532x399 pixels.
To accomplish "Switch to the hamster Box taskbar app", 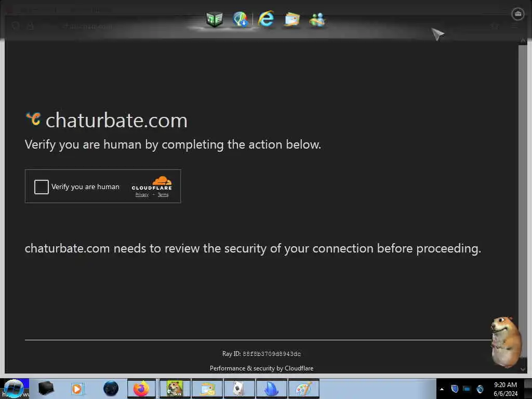I will (175, 389).
